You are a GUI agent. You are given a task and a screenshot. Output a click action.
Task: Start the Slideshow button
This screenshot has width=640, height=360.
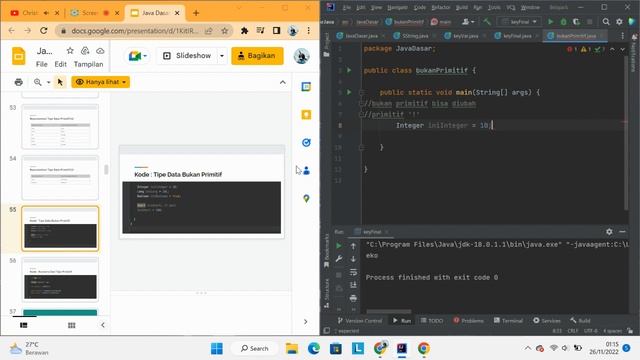(x=187, y=56)
